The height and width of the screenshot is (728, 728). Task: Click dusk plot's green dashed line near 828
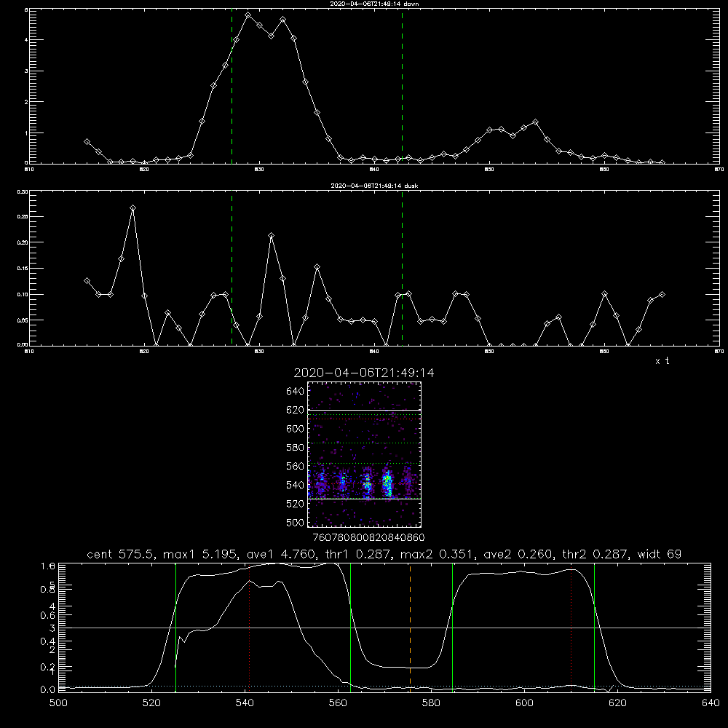click(232, 268)
